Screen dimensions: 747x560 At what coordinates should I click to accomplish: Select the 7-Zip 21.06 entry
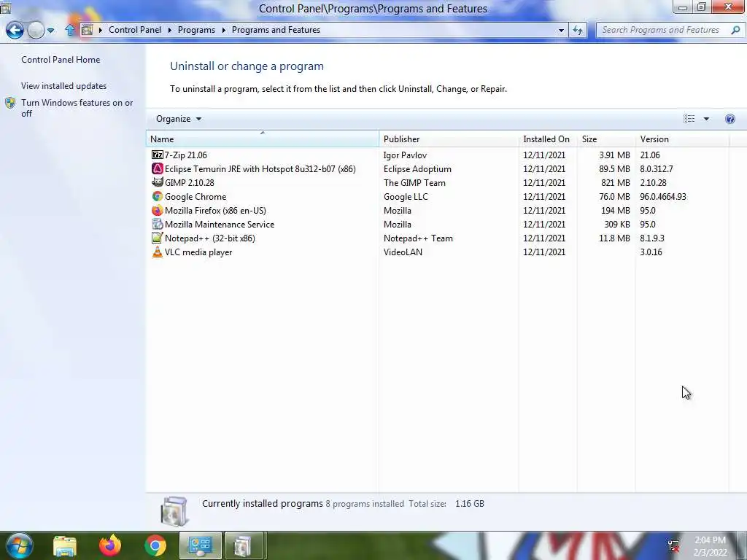coord(185,155)
